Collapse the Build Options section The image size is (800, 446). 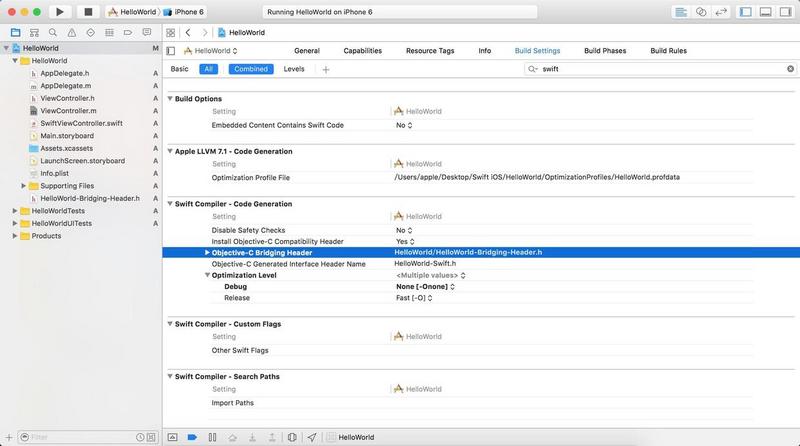(x=170, y=98)
